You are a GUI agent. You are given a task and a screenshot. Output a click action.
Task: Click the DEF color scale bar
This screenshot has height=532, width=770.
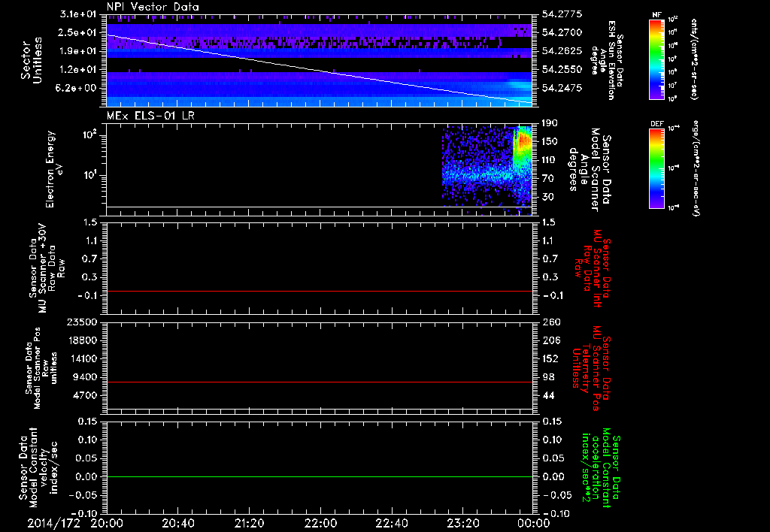click(655, 167)
